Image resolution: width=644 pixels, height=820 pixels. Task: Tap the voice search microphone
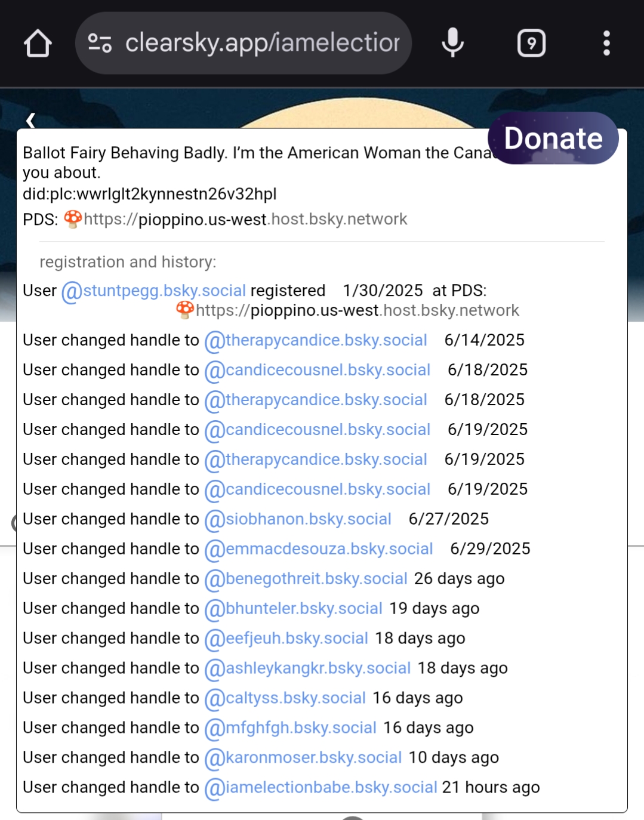tap(452, 43)
